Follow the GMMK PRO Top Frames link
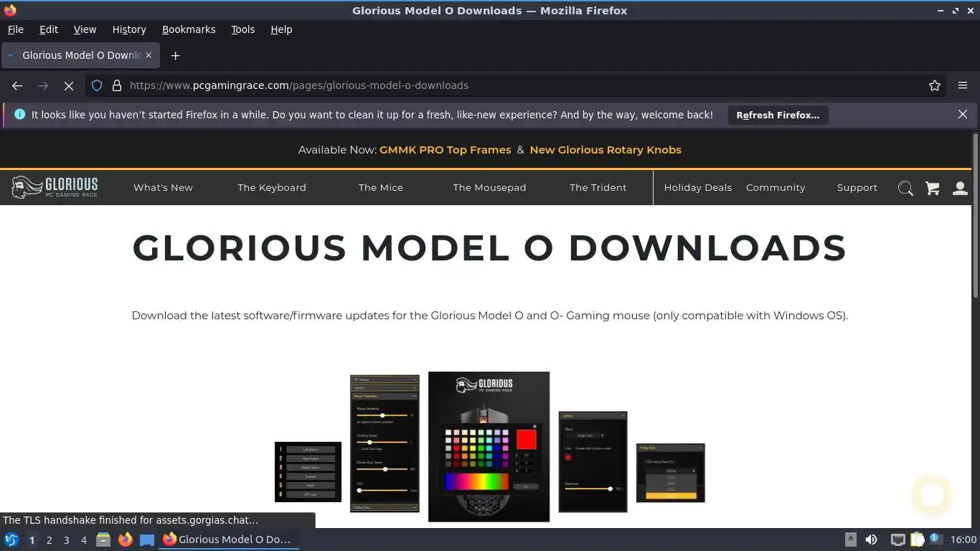 (x=445, y=150)
